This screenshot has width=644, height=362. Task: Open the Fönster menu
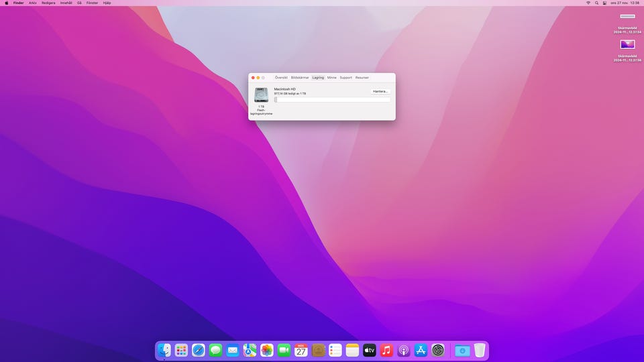[x=92, y=3]
